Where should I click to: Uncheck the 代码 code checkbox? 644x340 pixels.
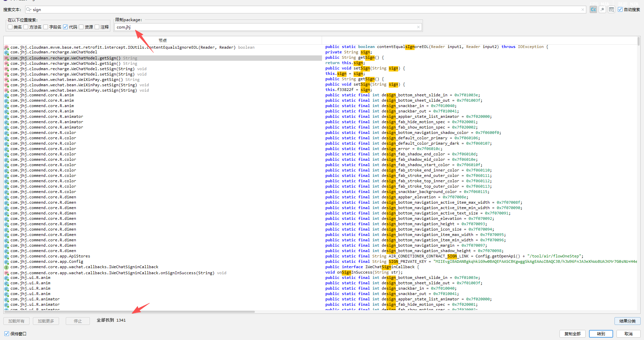[65, 27]
